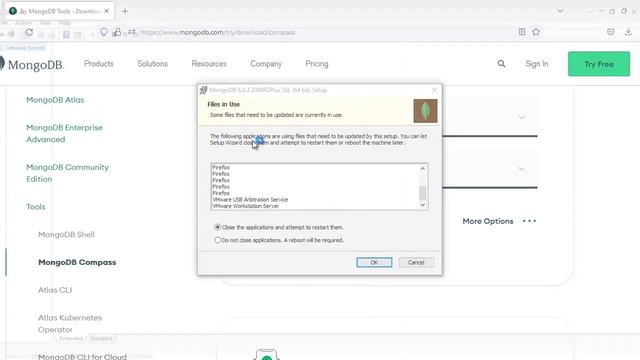Click the leaf icon in setup dialog

tap(425, 111)
